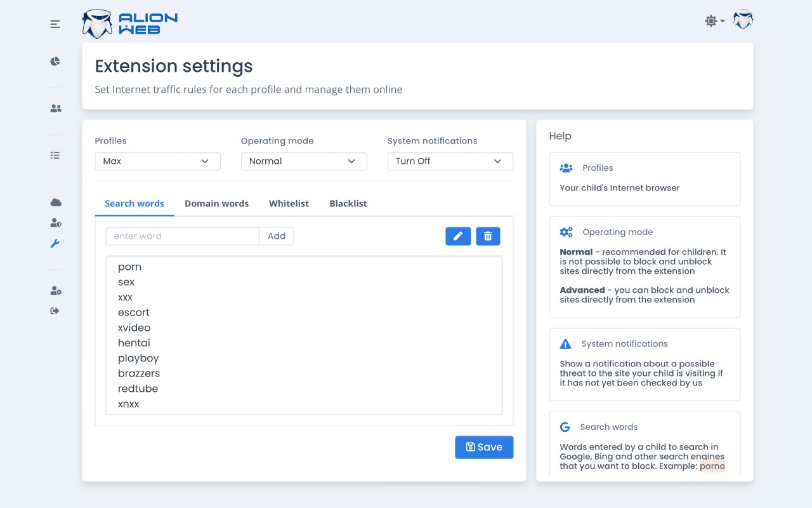This screenshot has height=508, width=812.
Task: Open the users group sidebar icon
Action: (x=55, y=109)
